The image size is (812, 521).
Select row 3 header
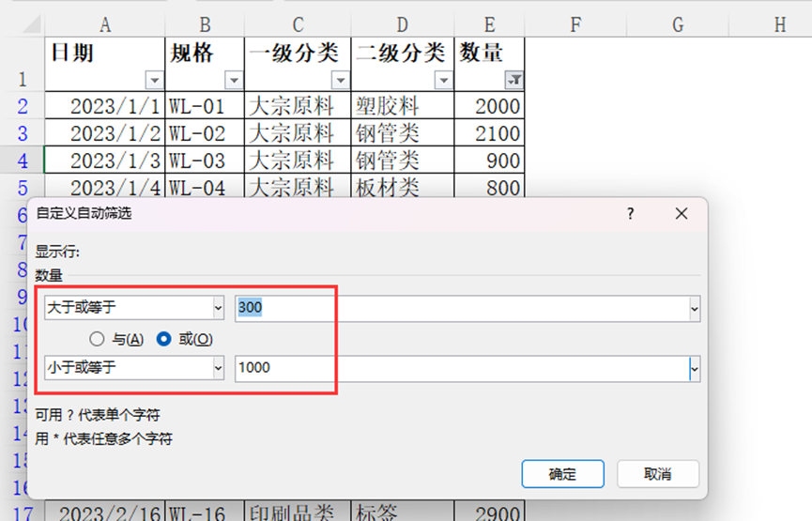(23, 133)
